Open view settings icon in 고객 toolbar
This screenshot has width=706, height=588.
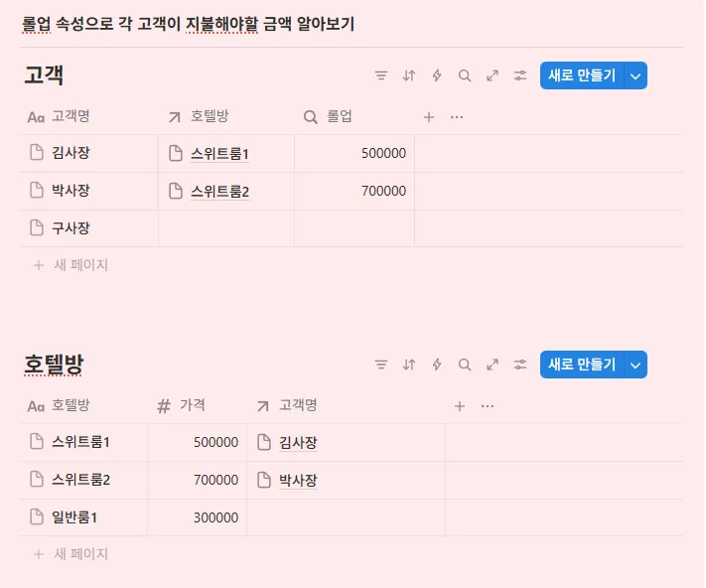pos(520,75)
